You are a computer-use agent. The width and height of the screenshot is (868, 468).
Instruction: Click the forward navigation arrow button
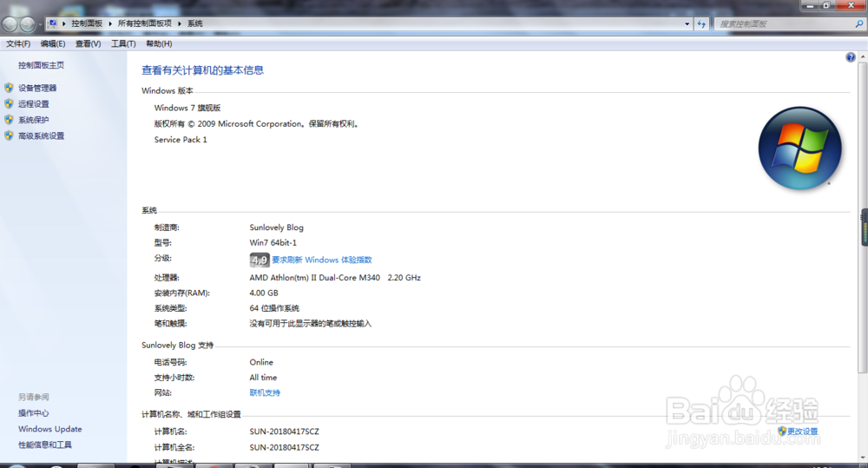[x=27, y=24]
